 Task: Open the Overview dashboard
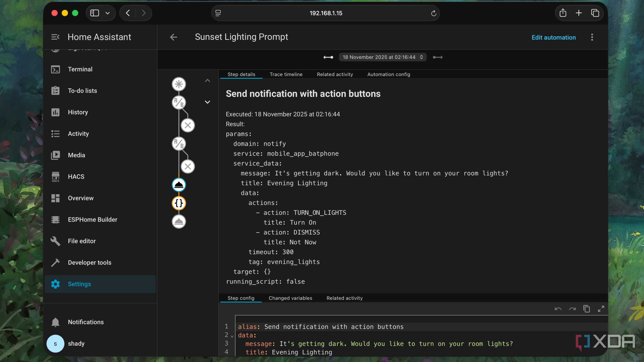(x=100, y=198)
